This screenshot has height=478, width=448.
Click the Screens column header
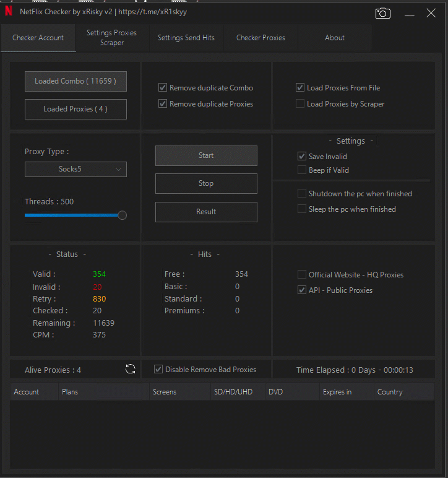(x=180, y=392)
